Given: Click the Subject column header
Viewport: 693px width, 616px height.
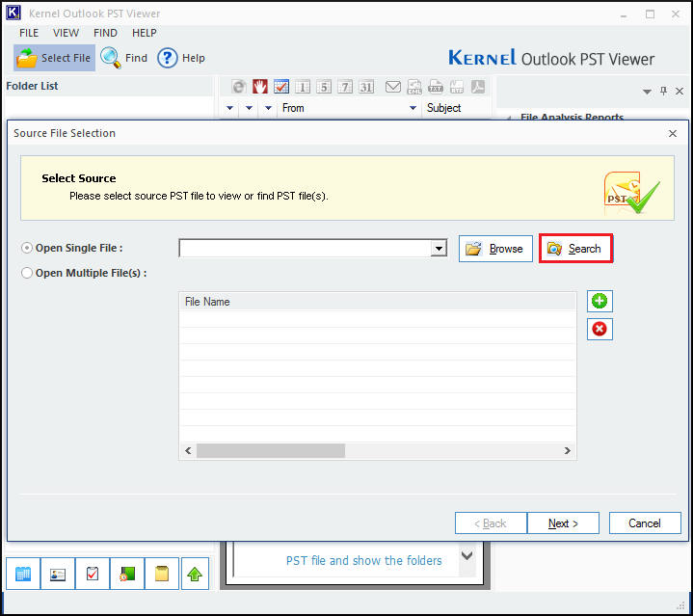Looking at the screenshot, I should [x=456, y=108].
